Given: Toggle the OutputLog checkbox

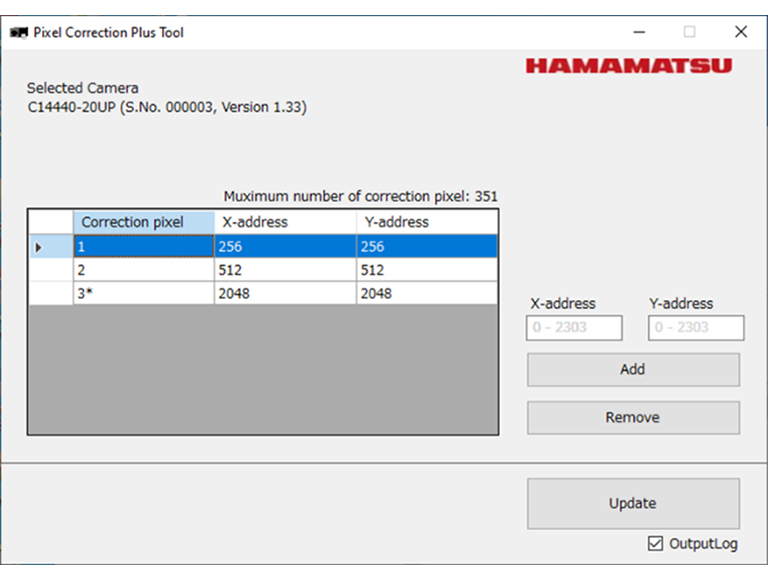Looking at the screenshot, I should (656, 544).
